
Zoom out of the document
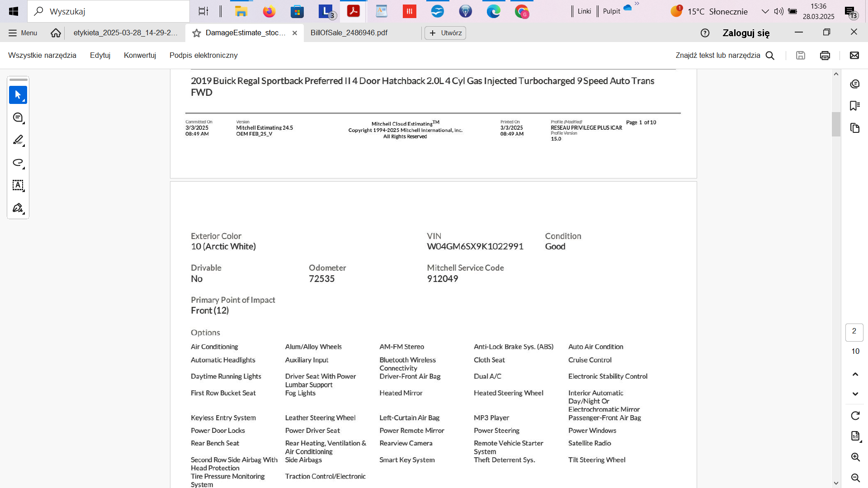click(x=855, y=478)
